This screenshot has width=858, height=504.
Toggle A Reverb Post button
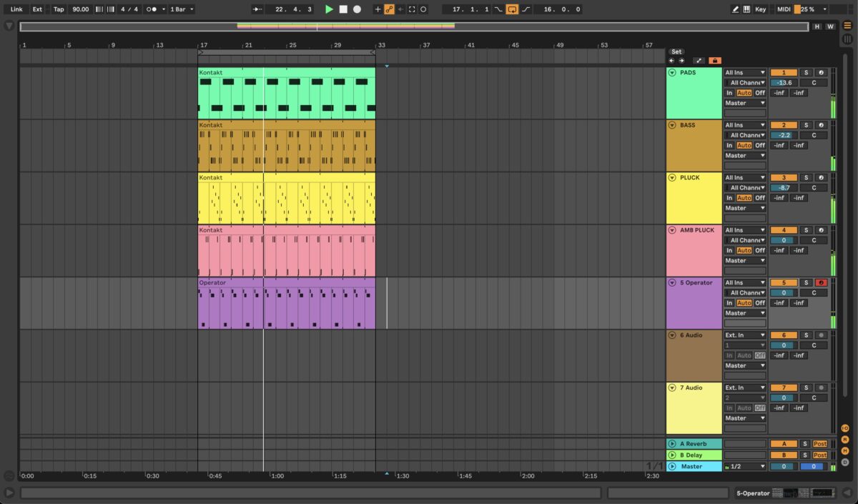[820, 444]
